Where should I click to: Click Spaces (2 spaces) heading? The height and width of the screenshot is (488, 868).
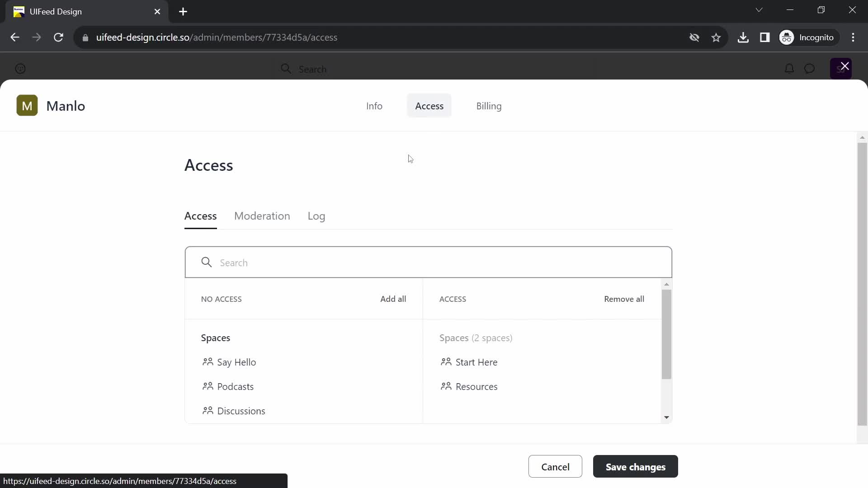tap(476, 338)
